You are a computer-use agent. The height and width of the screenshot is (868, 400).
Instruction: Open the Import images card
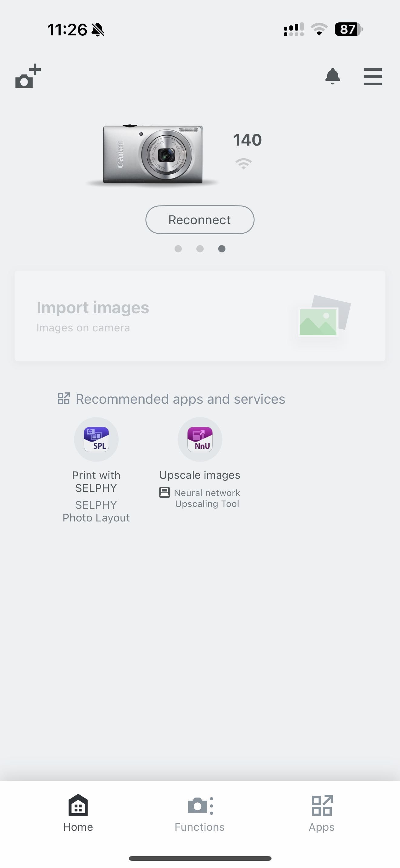tap(200, 316)
